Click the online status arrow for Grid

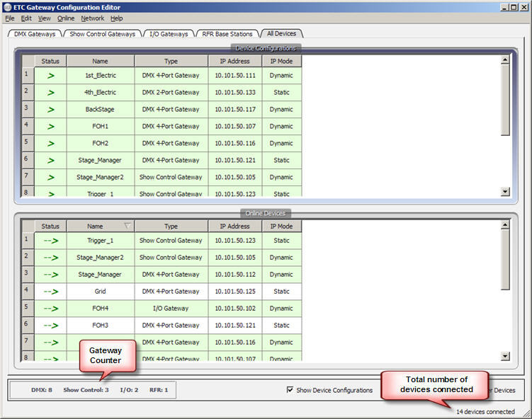pos(50,292)
